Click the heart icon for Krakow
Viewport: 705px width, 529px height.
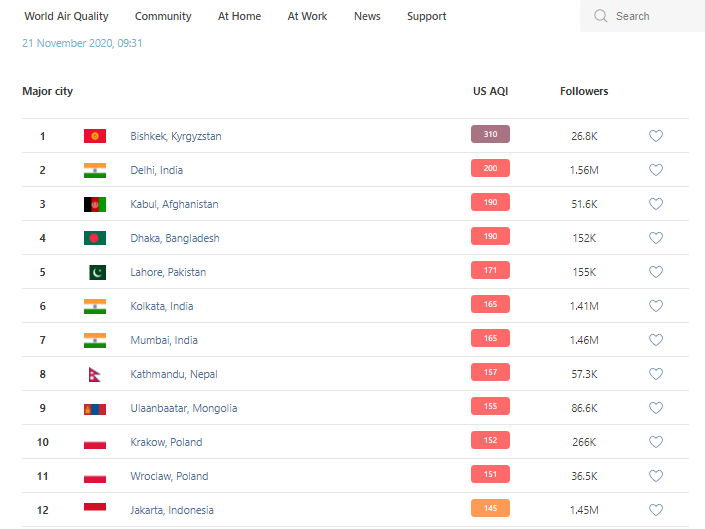click(x=656, y=442)
